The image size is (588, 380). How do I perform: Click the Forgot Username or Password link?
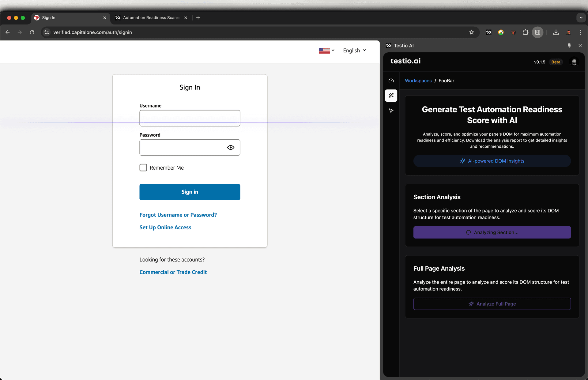178,215
